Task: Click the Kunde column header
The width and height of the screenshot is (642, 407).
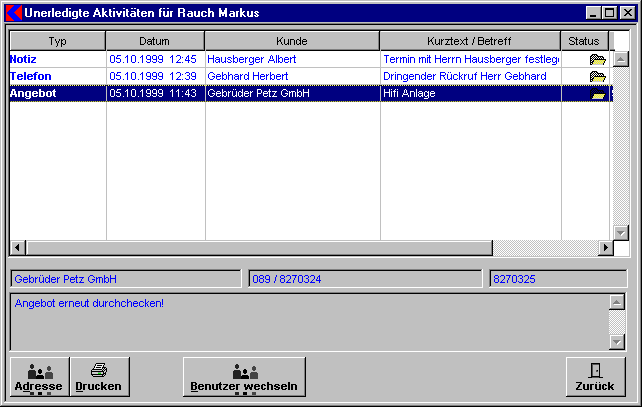Action: pyautogui.click(x=292, y=41)
